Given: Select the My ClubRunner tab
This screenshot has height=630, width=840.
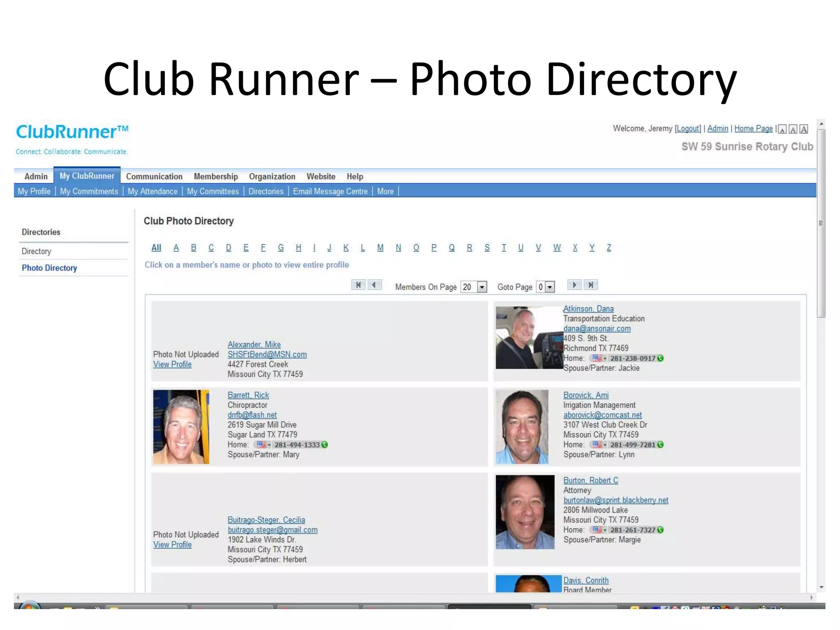Looking at the screenshot, I should tap(87, 176).
